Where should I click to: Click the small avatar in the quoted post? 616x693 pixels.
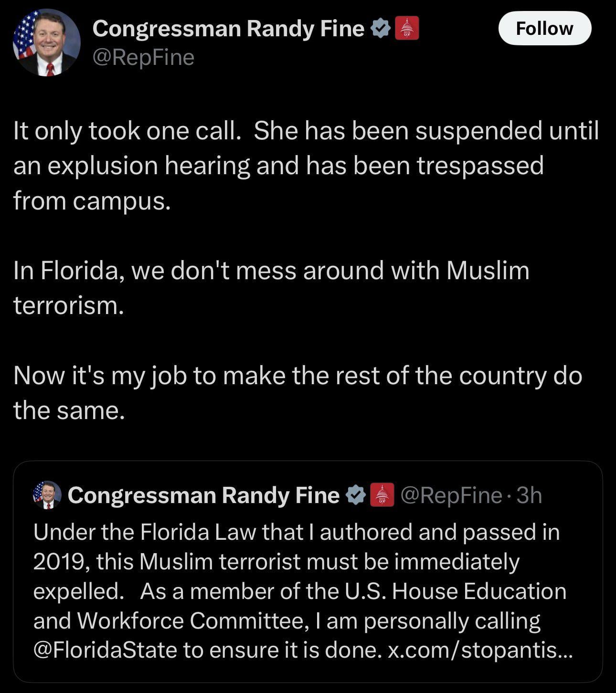[x=47, y=495]
